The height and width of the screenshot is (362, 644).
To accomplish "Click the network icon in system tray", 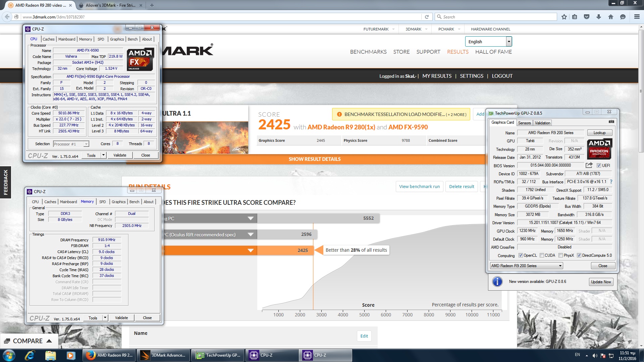I will pyautogui.click(x=611, y=355).
